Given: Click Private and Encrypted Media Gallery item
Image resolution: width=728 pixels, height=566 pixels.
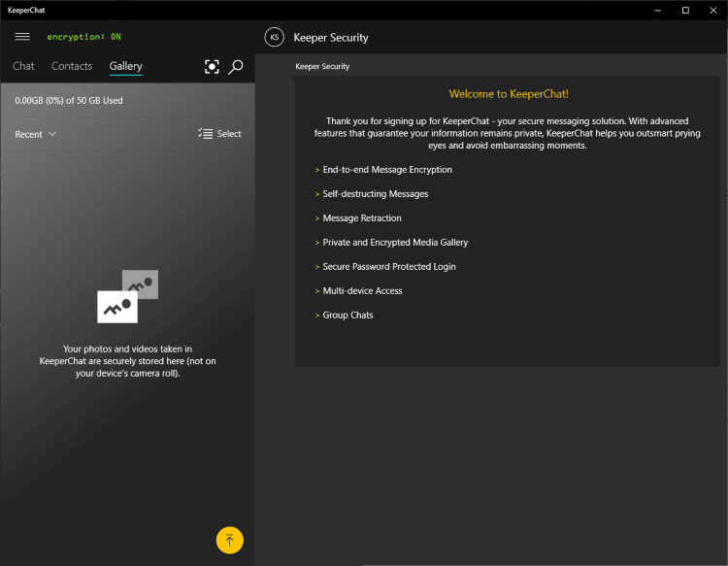Looking at the screenshot, I should click(x=395, y=243).
